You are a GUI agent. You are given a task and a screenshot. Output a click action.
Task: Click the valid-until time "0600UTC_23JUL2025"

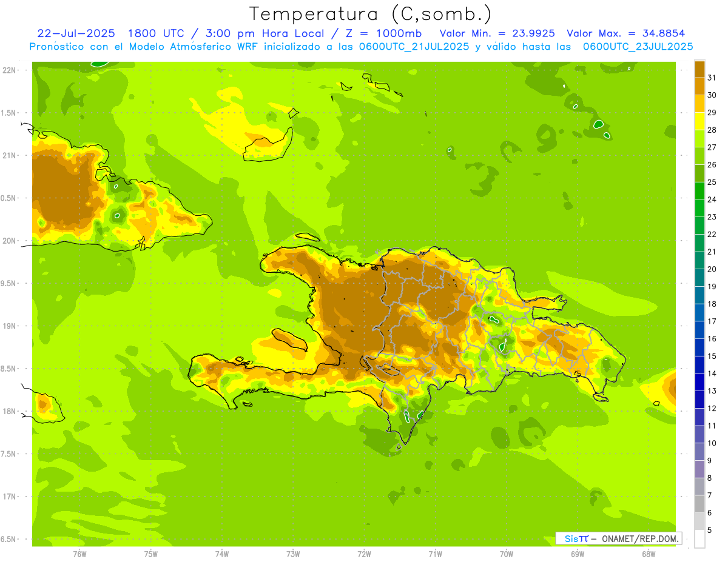(x=638, y=47)
